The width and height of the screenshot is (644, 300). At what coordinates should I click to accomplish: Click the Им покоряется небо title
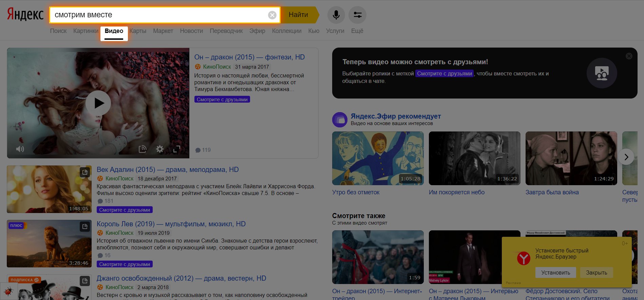tap(457, 192)
